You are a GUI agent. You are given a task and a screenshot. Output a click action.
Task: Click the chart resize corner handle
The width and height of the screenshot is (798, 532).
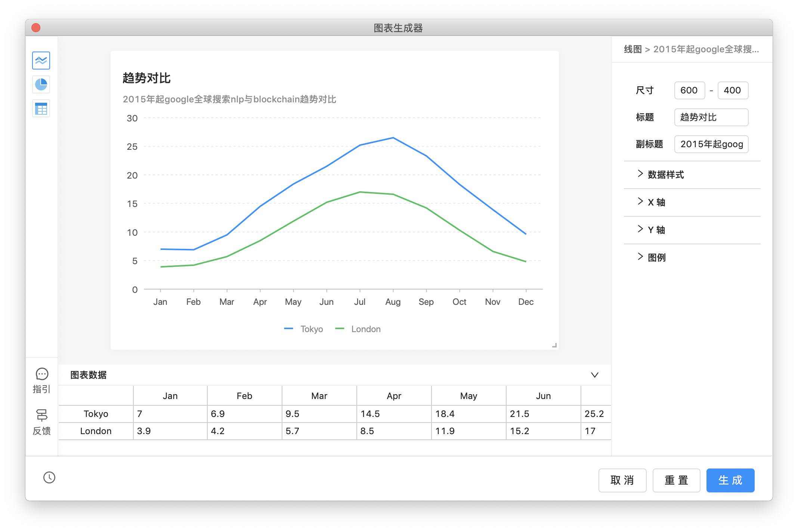554,346
